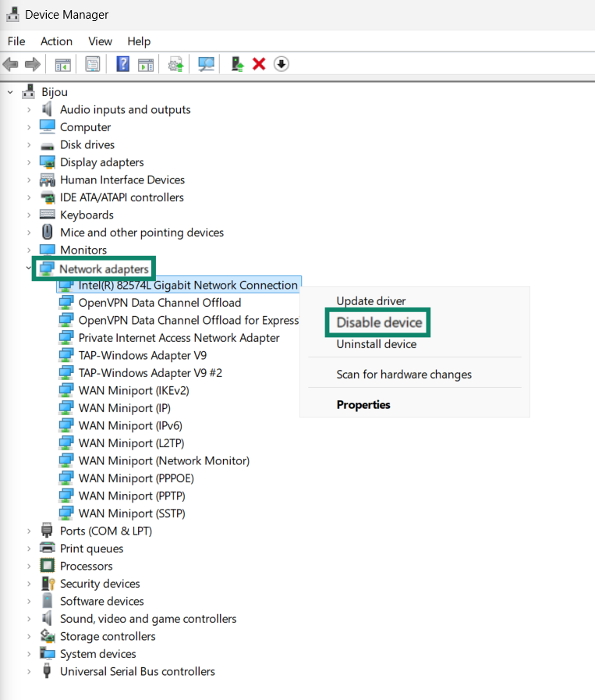Click the Mice and other pointing devices icon
Image resolution: width=595 pixels, height=700 pixels.
[48, 232]
